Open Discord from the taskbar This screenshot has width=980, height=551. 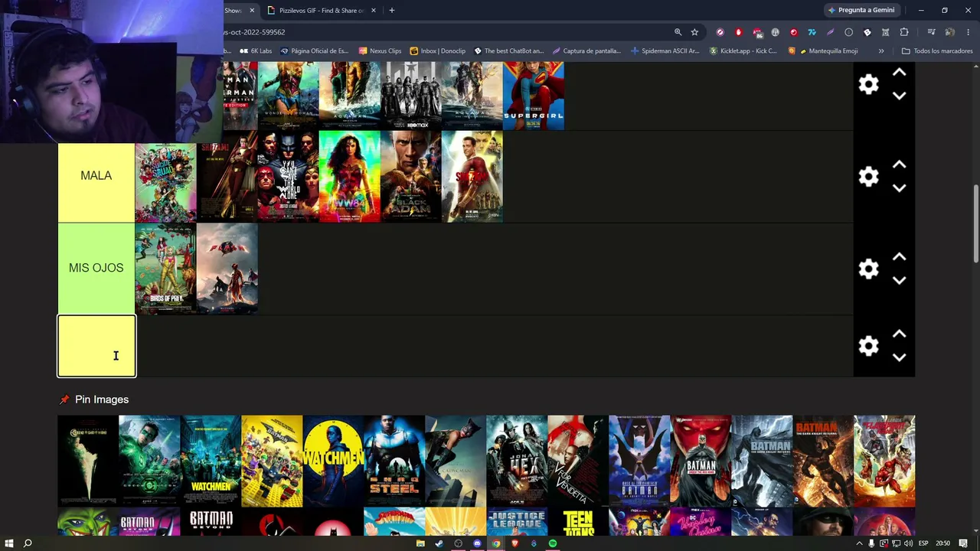[477, 543]
